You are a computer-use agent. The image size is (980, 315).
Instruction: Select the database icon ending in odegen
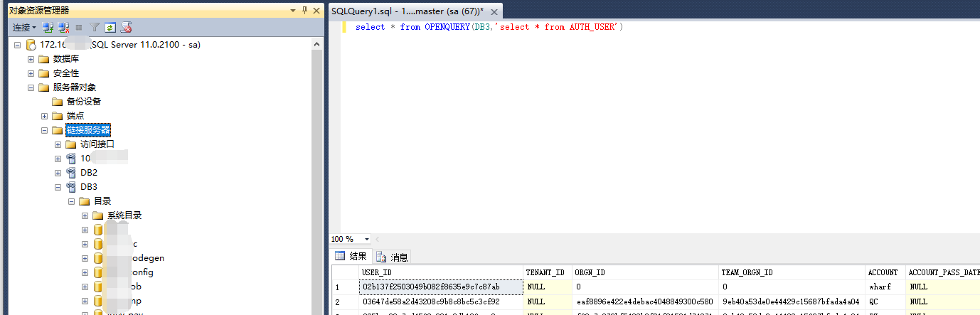(x=98, y=258)
